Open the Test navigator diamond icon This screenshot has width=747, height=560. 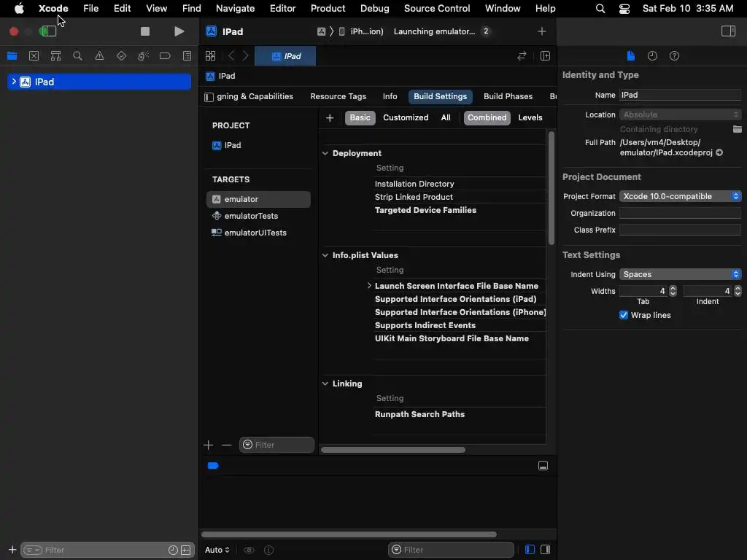click(122, 55)
